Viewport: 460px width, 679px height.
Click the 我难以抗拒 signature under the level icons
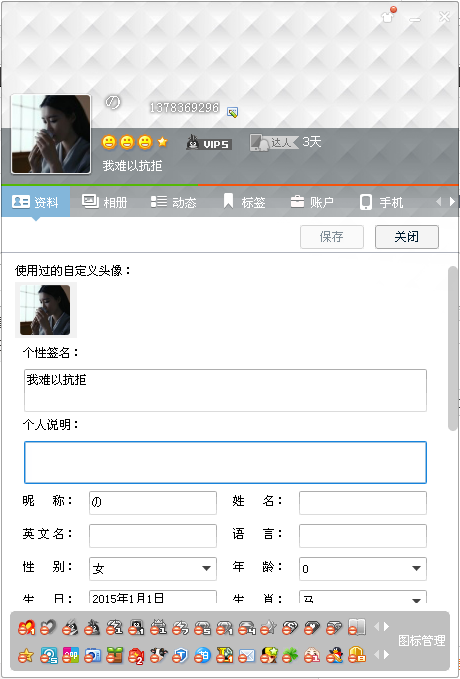pyautogui.click(x=132, y=165)
